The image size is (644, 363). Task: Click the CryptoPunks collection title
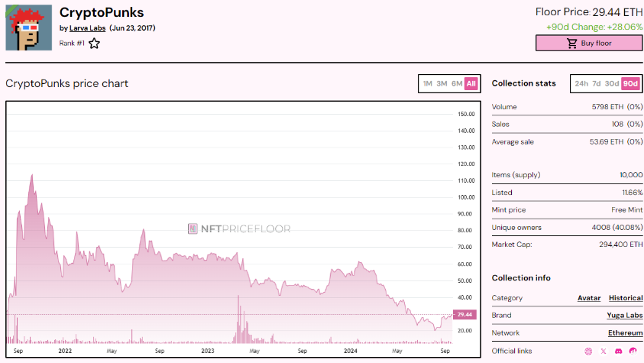pyautogui.click(x=102, y=12)
